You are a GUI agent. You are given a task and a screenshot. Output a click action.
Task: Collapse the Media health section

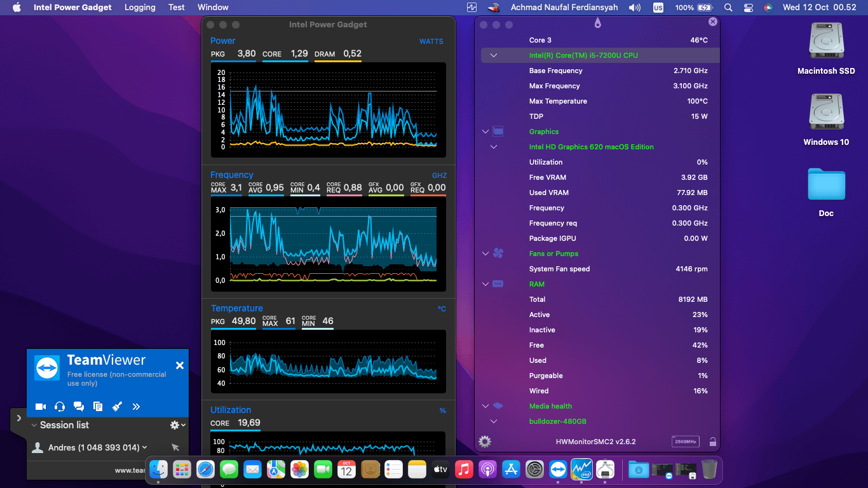point(485,406)
